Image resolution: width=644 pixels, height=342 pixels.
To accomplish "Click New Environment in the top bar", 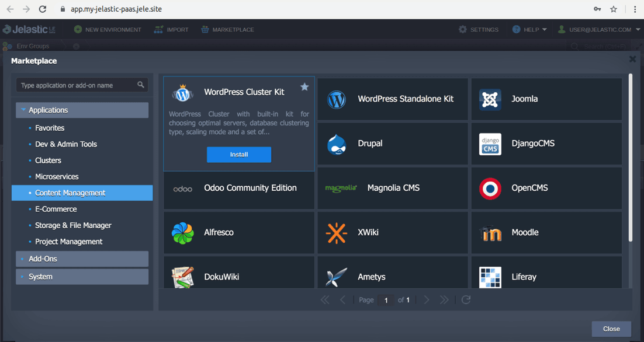I will click(108, 30).
